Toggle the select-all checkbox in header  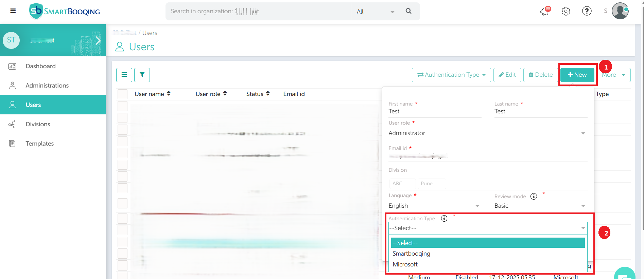[x=122, y=94]
